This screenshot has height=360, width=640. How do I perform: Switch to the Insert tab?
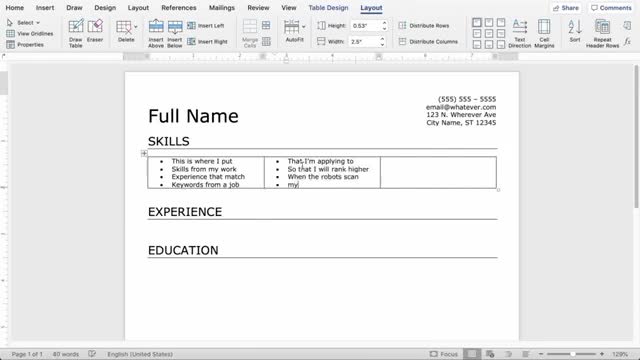[45, 8]
